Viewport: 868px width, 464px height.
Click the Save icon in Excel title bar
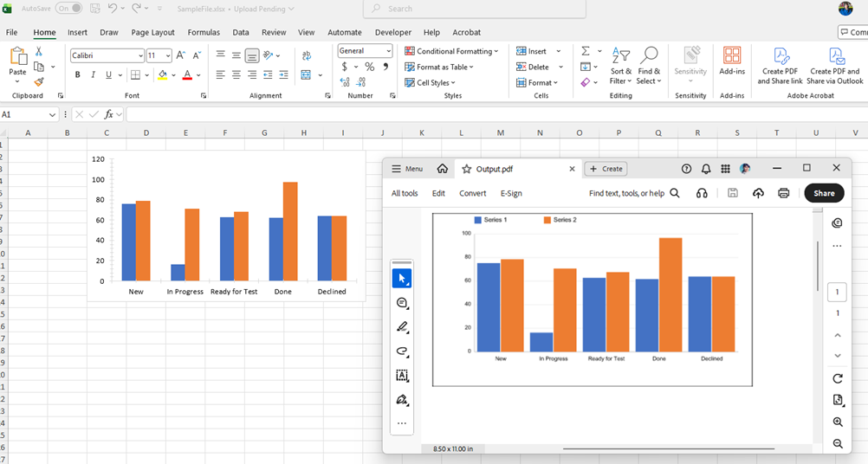[94, 9]
